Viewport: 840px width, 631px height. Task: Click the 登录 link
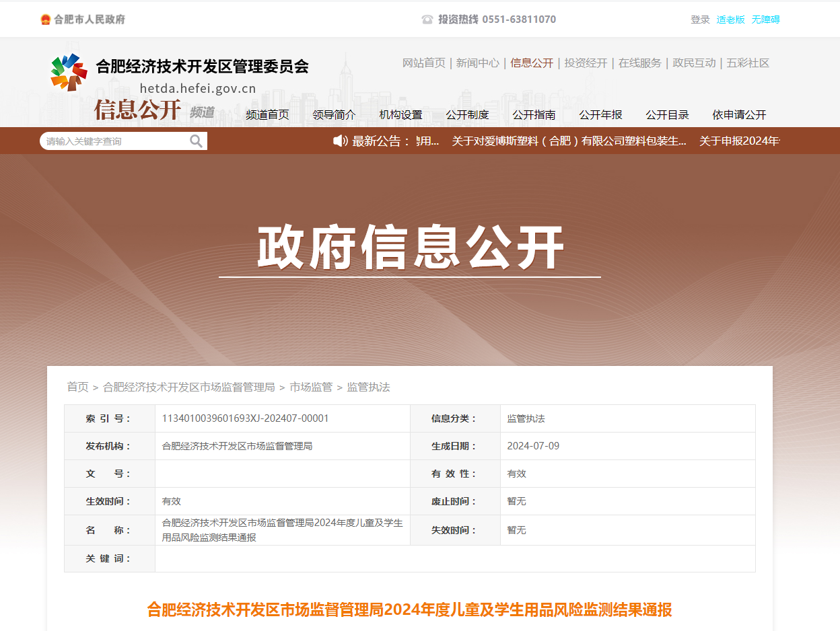click(700, 20)
